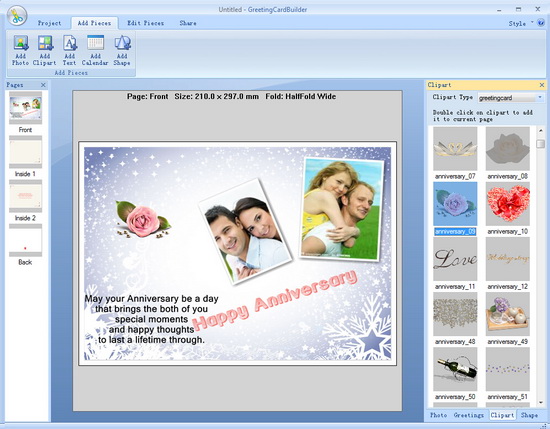Click the clipart list scroll up arrow
Image resolution: width=550 pixels, height=429 pixels.
pos(541,131)
